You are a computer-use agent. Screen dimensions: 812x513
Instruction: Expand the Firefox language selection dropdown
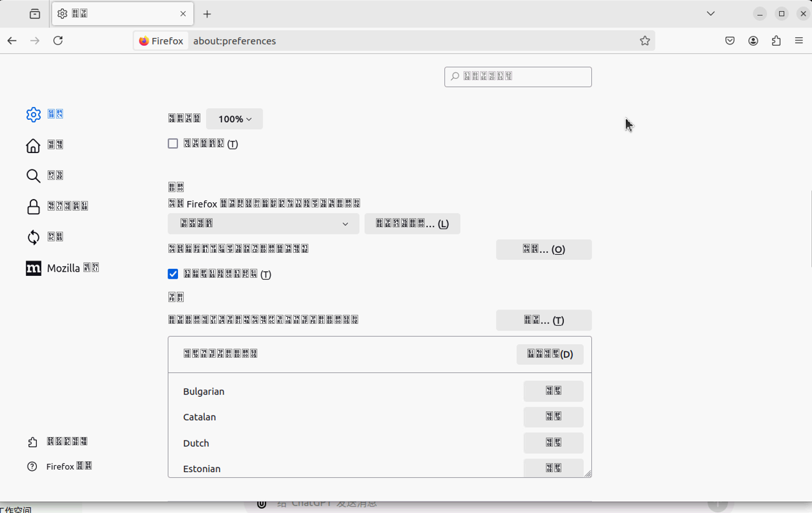pos(263,224)
